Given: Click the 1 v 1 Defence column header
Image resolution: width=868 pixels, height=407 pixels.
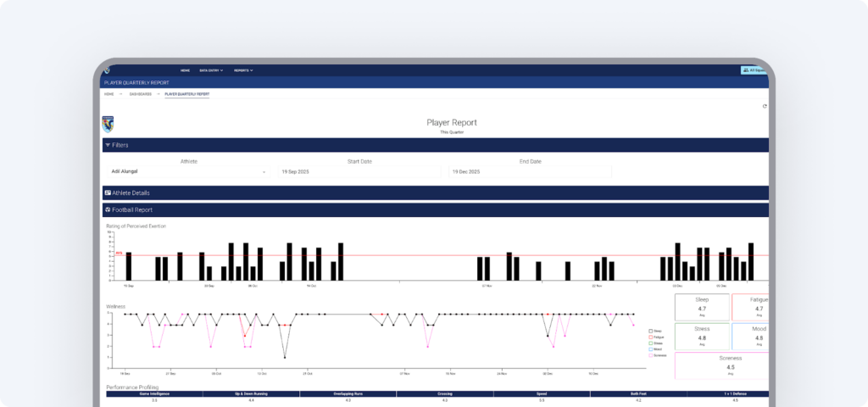Looking at the screenshot, I should 728,393.
